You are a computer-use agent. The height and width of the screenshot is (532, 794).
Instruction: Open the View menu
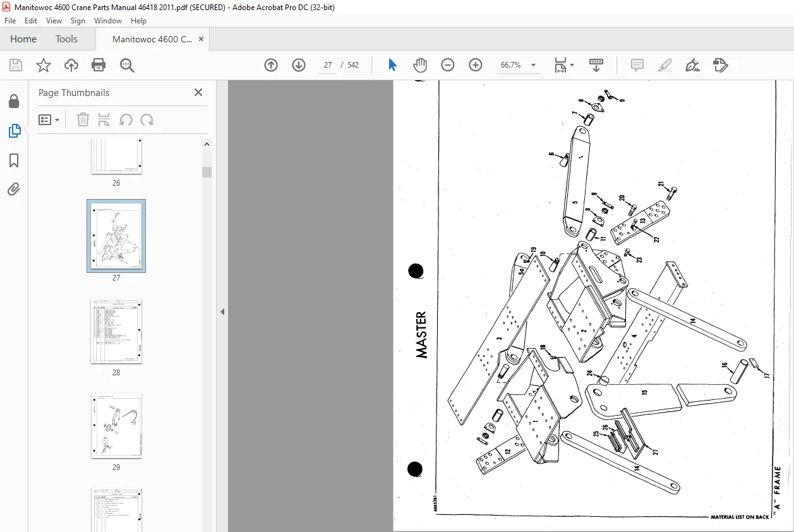point(54,21)
